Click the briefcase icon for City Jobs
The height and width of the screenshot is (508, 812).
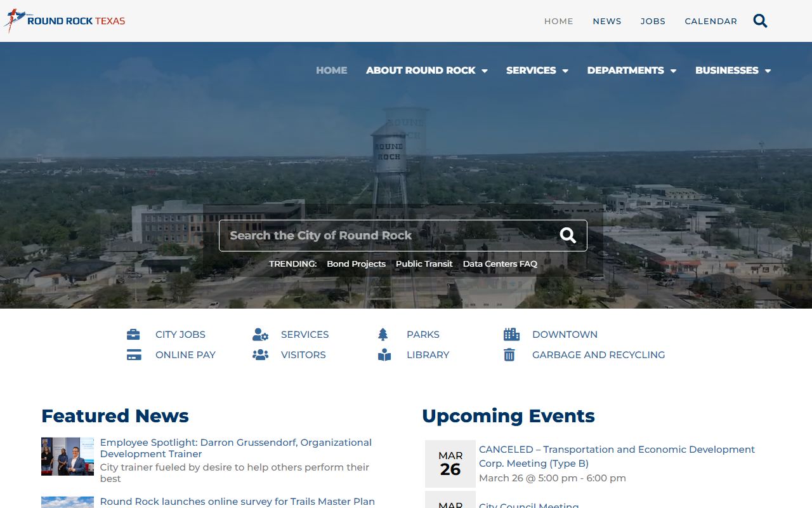(x=133, y=335)
